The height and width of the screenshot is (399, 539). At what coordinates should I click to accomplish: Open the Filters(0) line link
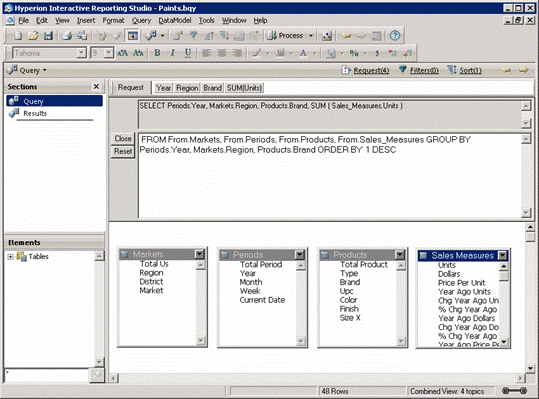(x=424, y=70)
